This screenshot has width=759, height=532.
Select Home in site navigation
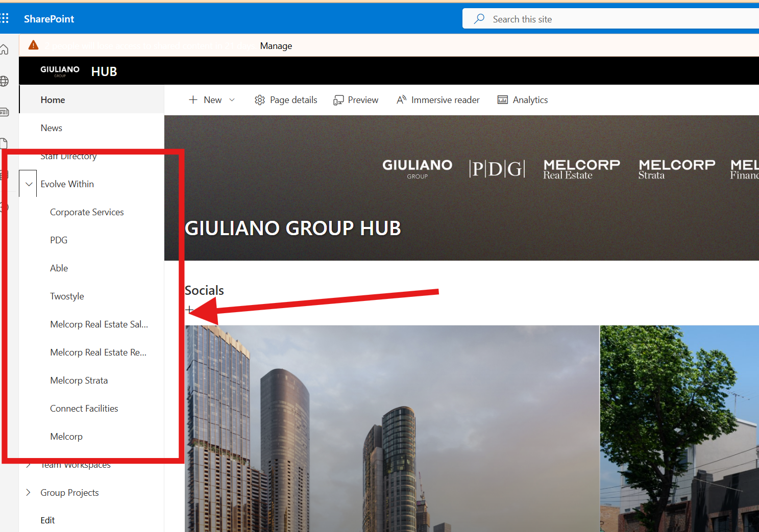53,100
